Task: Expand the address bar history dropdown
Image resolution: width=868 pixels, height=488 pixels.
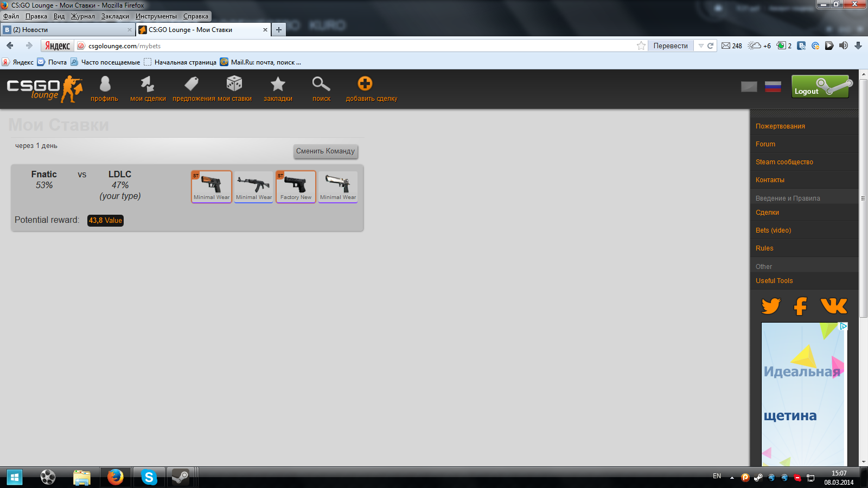Action: pyautogui.click(x=701, y=46)
